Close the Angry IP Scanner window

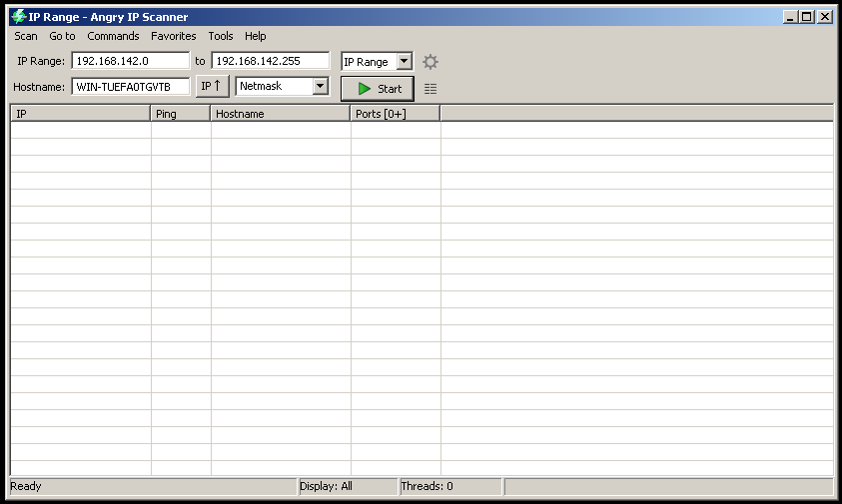(825, 17)
